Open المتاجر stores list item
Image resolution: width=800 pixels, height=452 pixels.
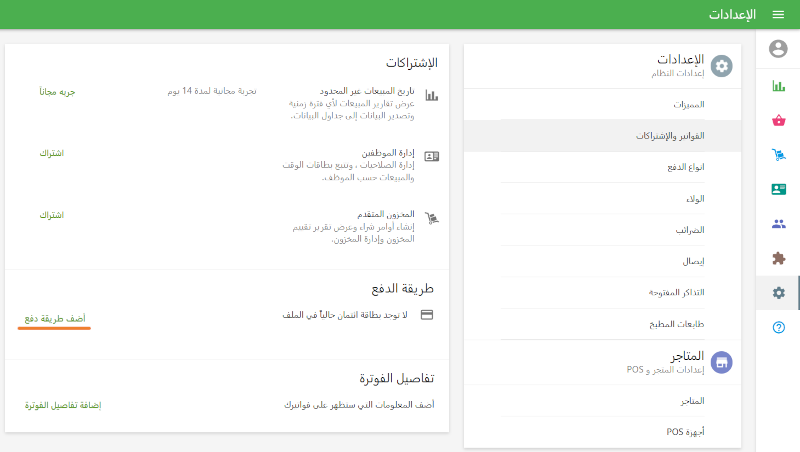coord(602,401)
